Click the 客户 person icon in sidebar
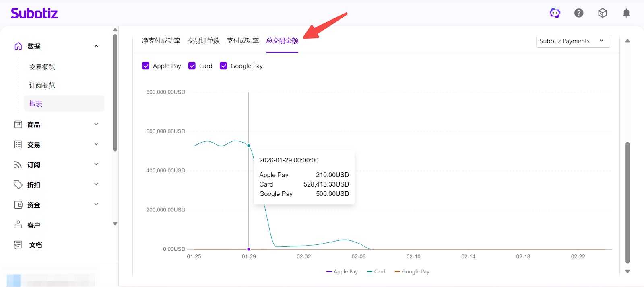Image resolution: width=644 pixels, height=287 pixels. [x=18, y=225]
